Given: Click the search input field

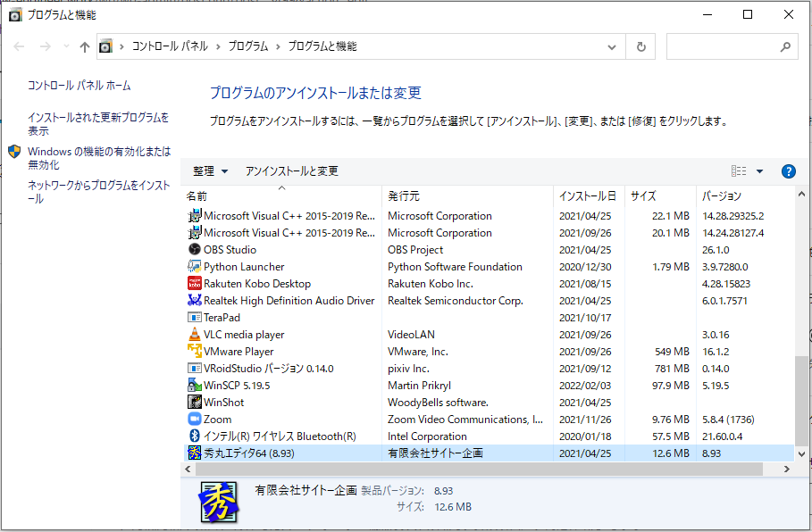Looking at the screenshot, I should click(723, 46).
